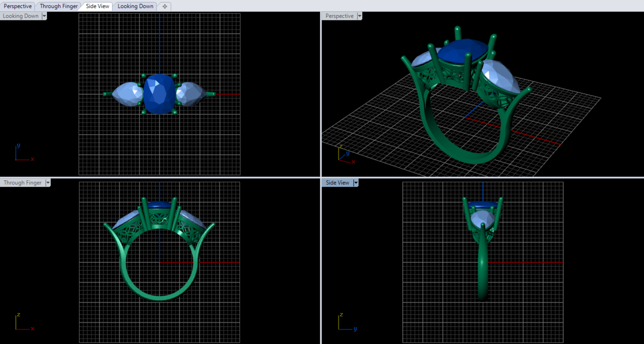Click the Side View viewport title label

click(x=337, y=183)
